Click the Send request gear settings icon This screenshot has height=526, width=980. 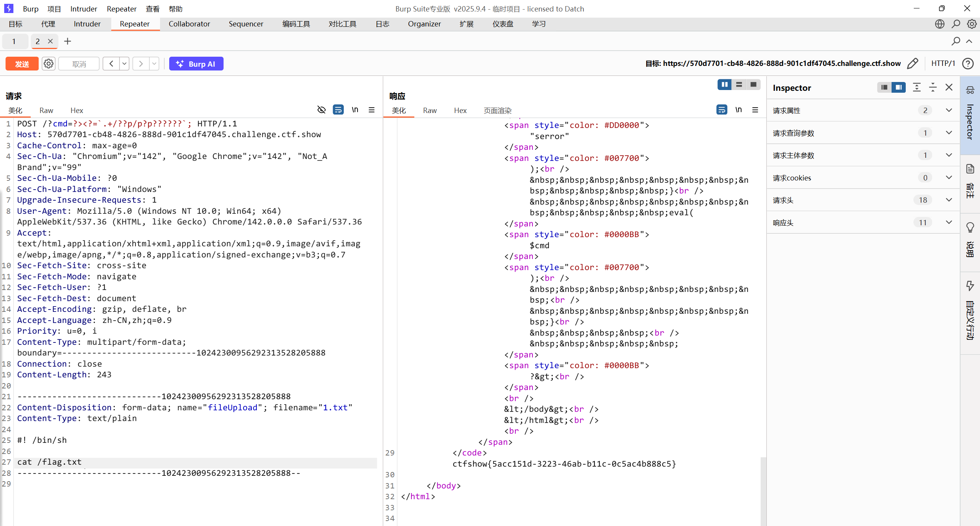[49, 64]
